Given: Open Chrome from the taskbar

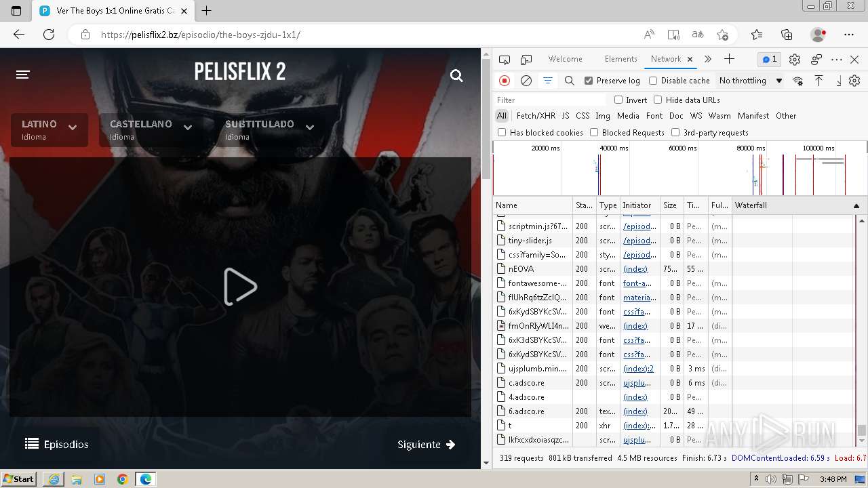Looking at the screenshot, I should click(x=122, y=479).
